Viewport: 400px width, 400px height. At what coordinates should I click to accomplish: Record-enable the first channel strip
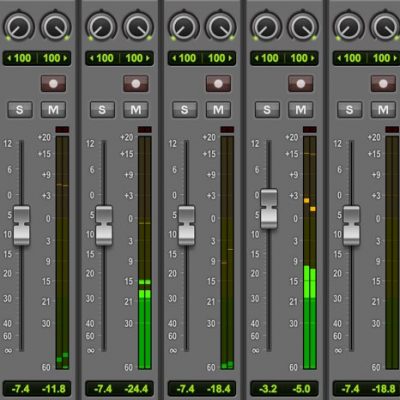pos(53,83)
